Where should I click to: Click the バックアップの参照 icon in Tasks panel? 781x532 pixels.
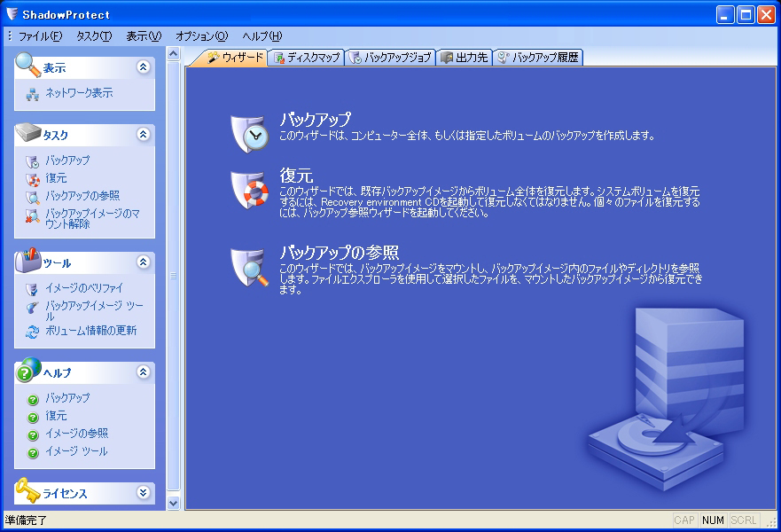33,198
